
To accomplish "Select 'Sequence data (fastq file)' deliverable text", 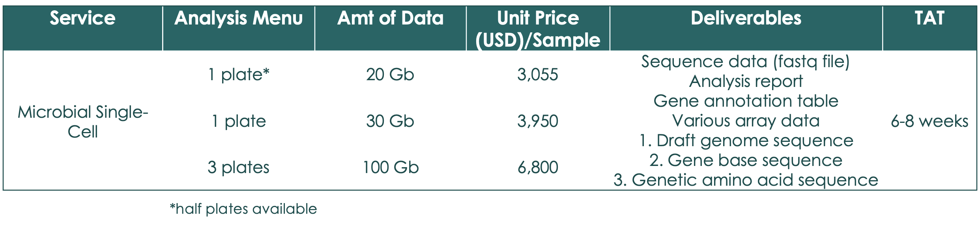I will (x=745, y=62).
